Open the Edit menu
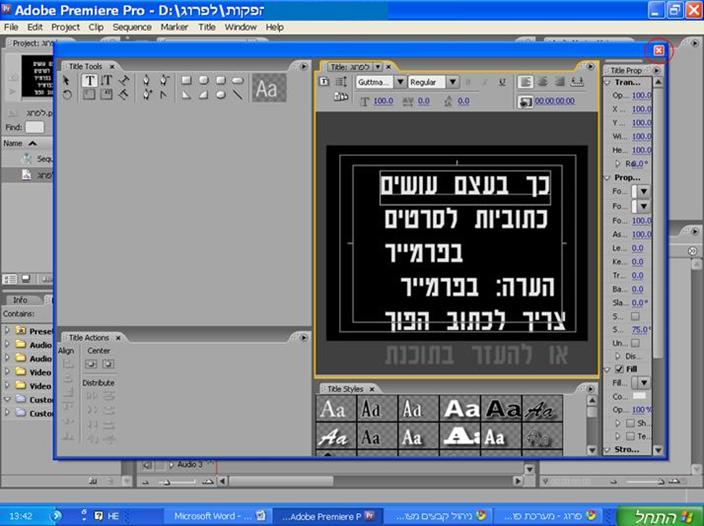Viewport: 704px width, 526px height. pyautogui.click(x=35, y=27)
